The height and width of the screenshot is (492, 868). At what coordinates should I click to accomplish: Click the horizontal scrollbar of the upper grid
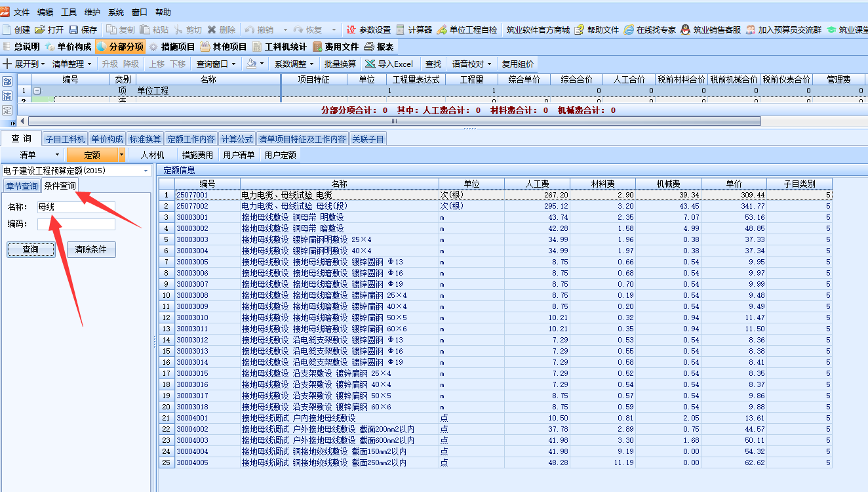[x=394, y=121]
